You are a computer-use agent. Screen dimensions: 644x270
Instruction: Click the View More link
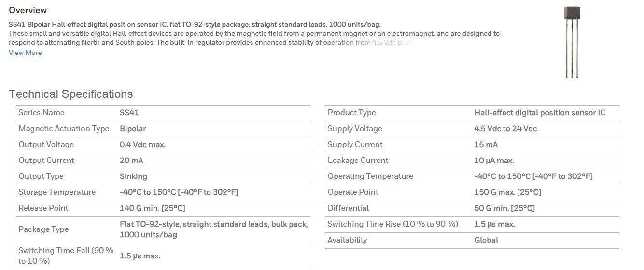(x=25, y=53)
